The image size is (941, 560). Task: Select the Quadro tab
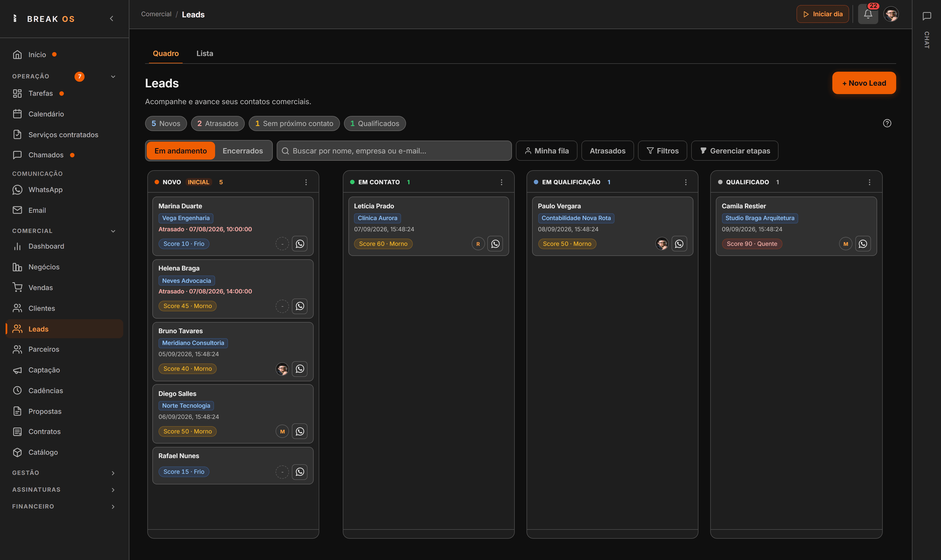(x=166, y=53)
